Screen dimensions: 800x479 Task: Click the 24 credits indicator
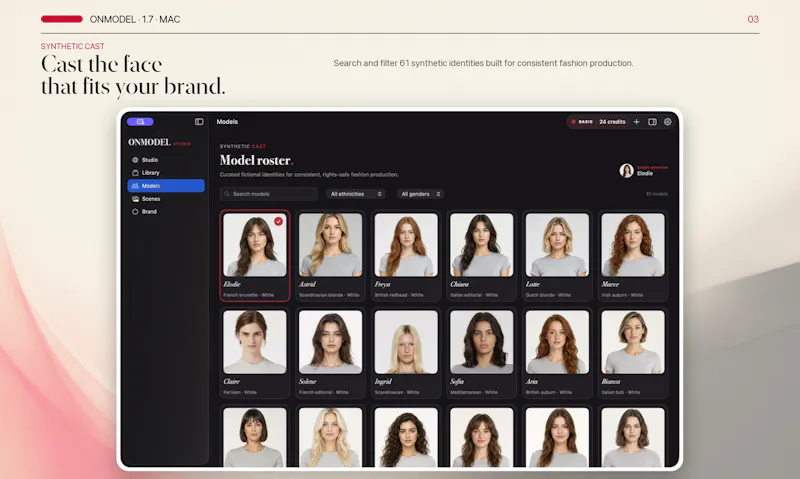pos(612,122)
